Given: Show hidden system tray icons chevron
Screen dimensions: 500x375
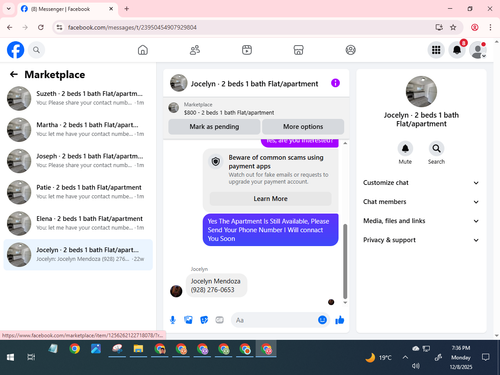Looking at the screenshot, I should tap(405, 357).
